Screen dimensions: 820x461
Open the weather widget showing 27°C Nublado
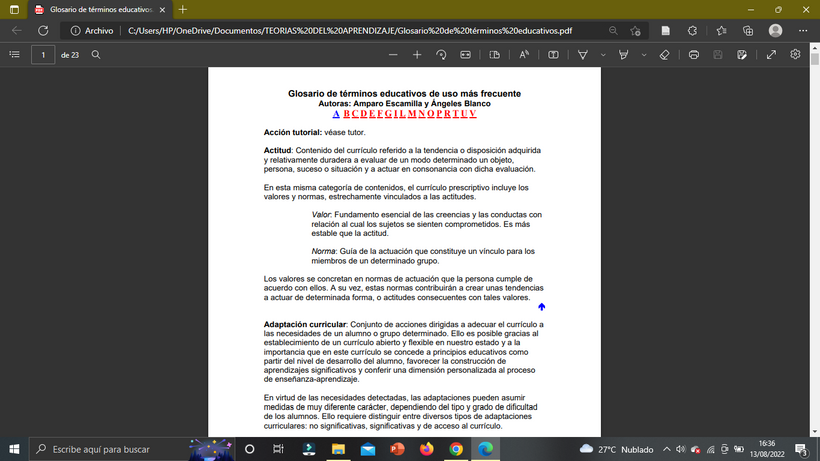click(x=616, y=449)
